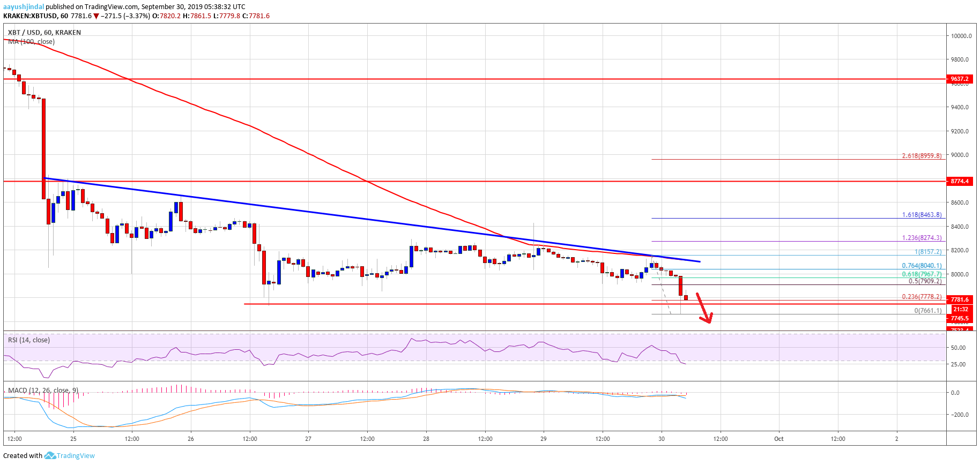This screenshot has height=465, width=980.
Task: Select the -271.5 (-3.37%) change value
Action: [125, 16]
